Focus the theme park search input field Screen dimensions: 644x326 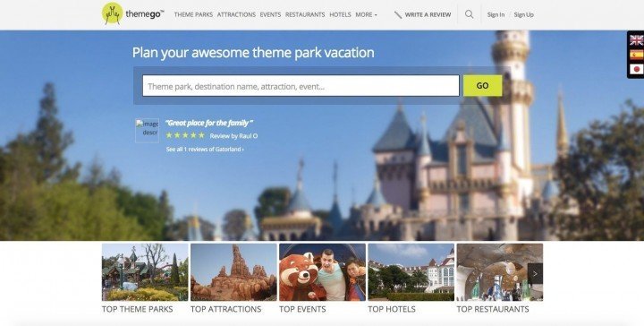pyautogui.click(x=301, y=85)
